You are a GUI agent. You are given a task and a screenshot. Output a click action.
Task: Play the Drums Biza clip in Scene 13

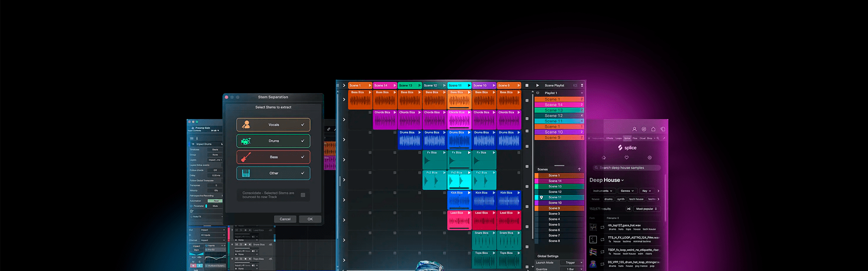420,132
